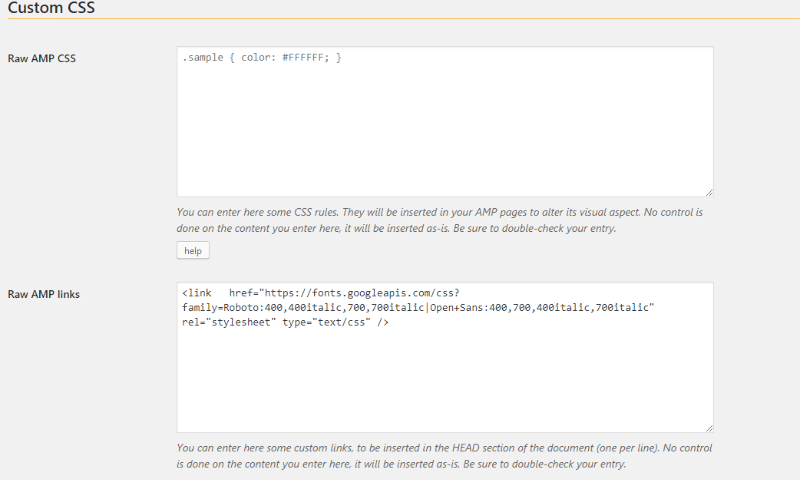Viewport: 800px width, 480px height.
Task: Place cursor on rel="stylesheet" text
Action: tap(229, 322)
